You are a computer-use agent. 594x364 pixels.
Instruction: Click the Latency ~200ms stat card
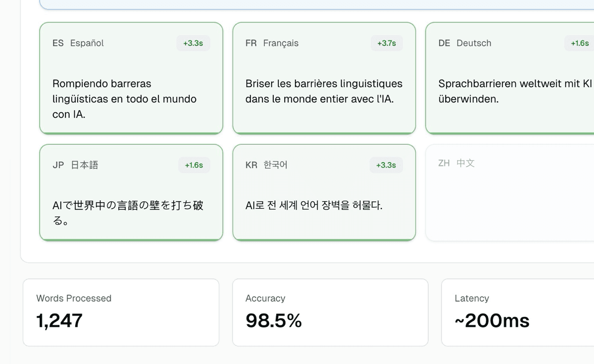(x=517, y=312)
